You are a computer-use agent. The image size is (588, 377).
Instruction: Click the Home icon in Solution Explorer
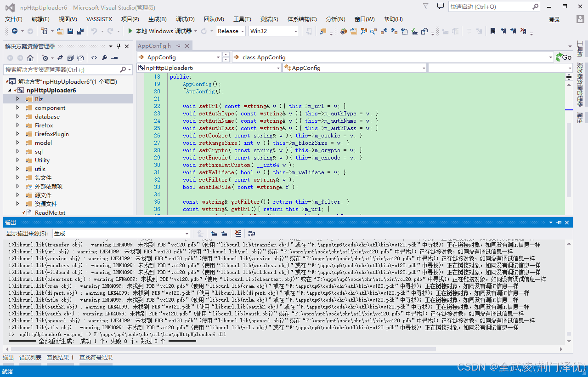(x=30, y=58)
